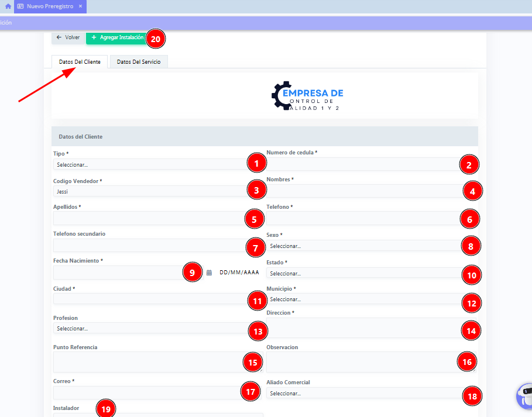This screenshot has width=532, height=417.
Task: Close the Nuevo Preregistro tab
Action: 80,6
